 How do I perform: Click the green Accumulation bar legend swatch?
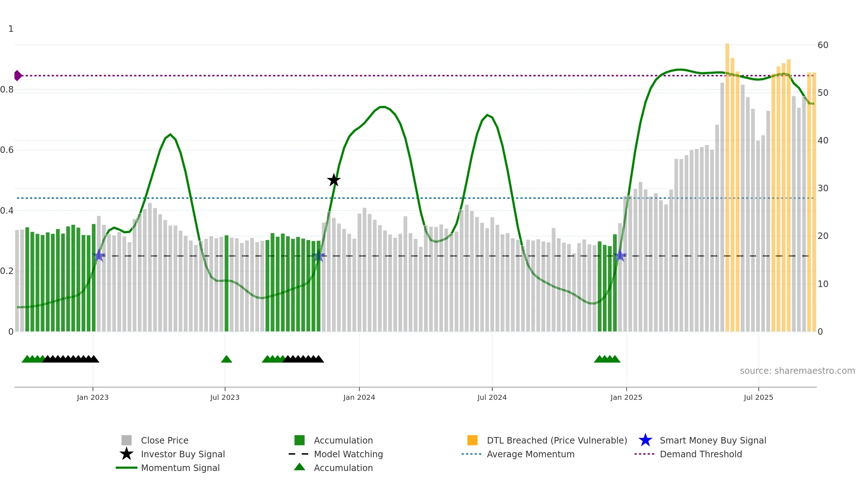299,440
